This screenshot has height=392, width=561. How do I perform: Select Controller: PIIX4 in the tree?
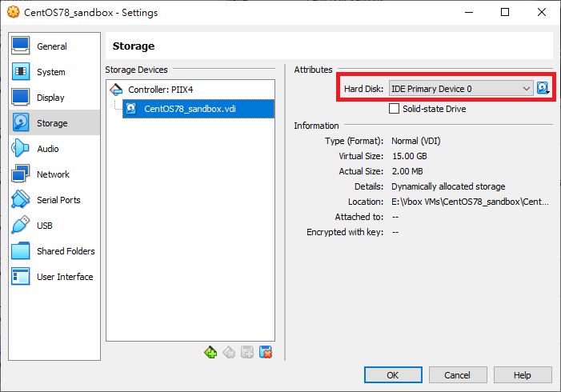[x=160, y=90]
